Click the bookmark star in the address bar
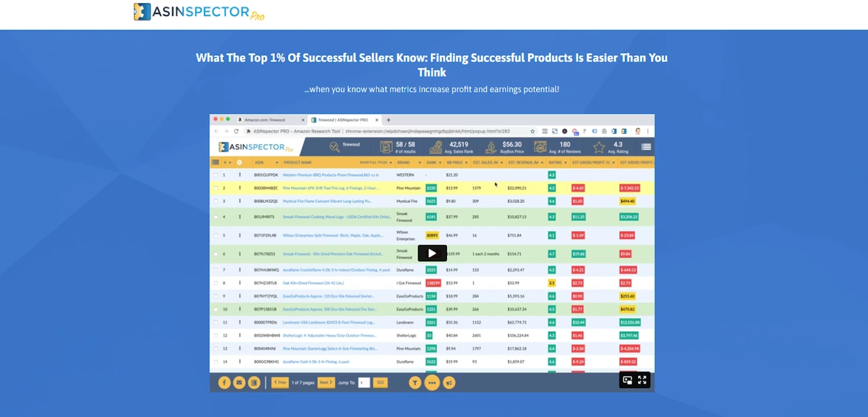This screenshot has width=868, height=417. tap(533, 131)
